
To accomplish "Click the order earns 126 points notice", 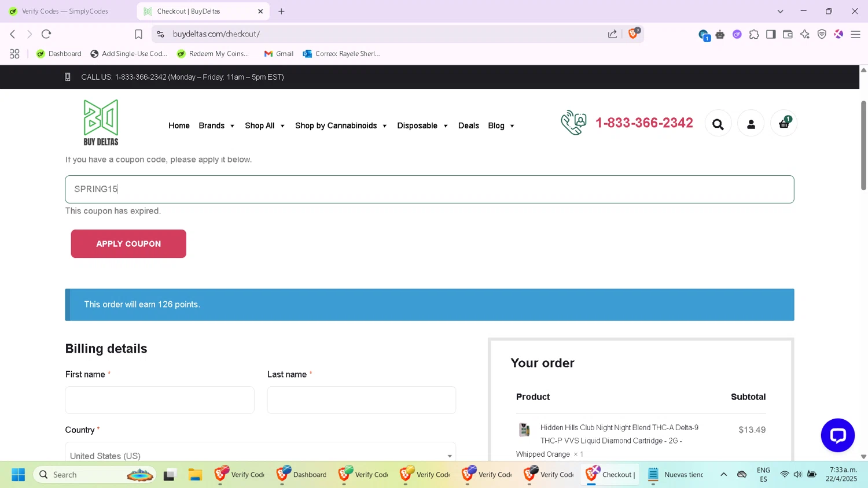I will [x=429, y=305].
